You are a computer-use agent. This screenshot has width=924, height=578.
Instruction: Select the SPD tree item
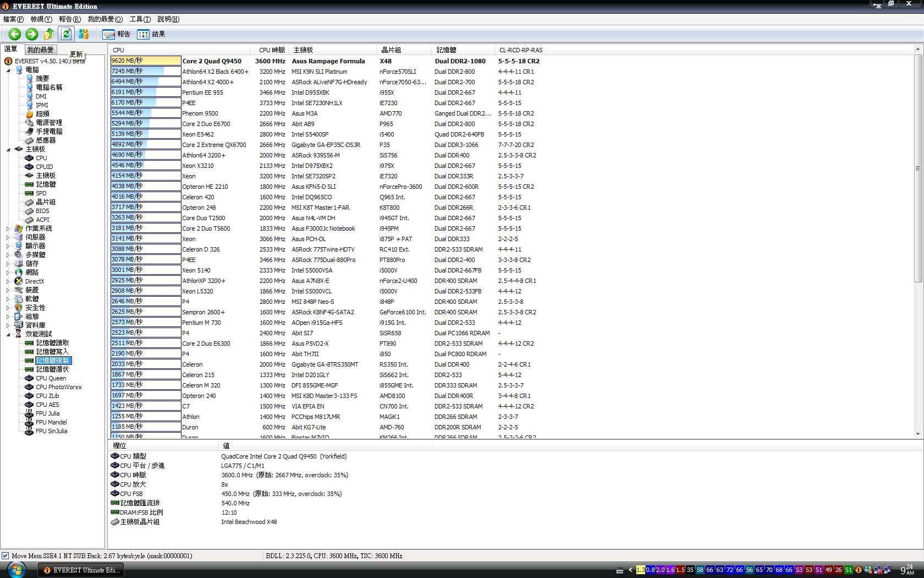(41, 193)
